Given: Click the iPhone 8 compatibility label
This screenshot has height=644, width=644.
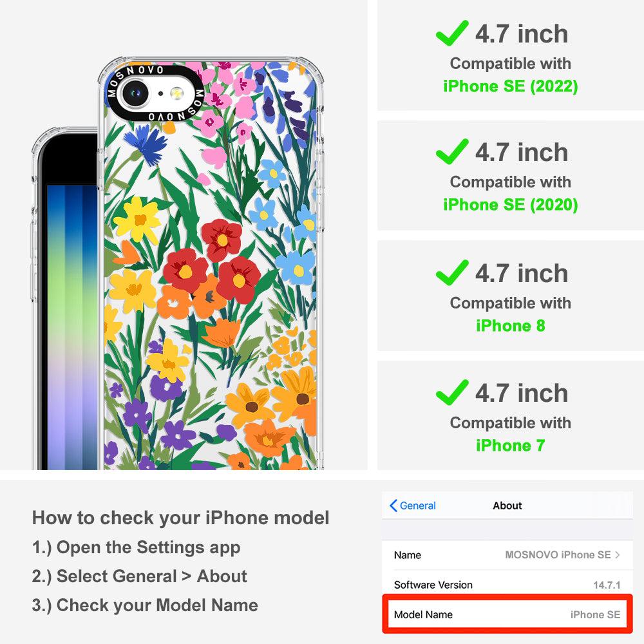Looking at the screenshot, I should (x=511, y=326).
